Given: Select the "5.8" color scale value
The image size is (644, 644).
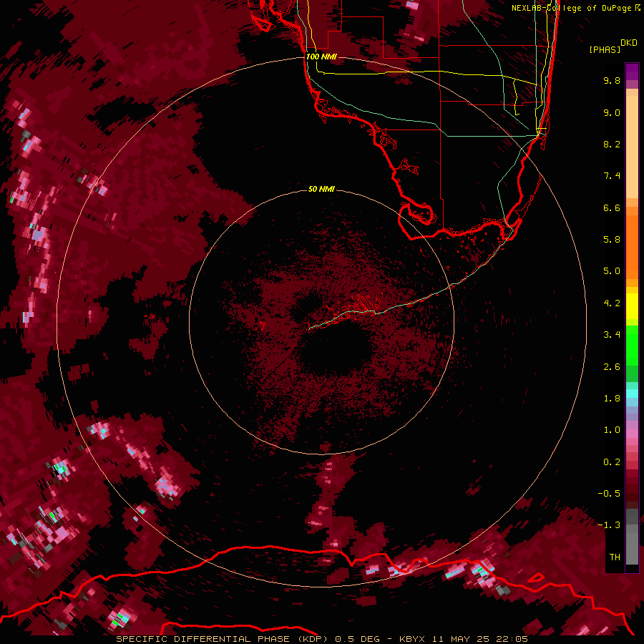Looking at the screenshot, I should (x=612, y=240).
